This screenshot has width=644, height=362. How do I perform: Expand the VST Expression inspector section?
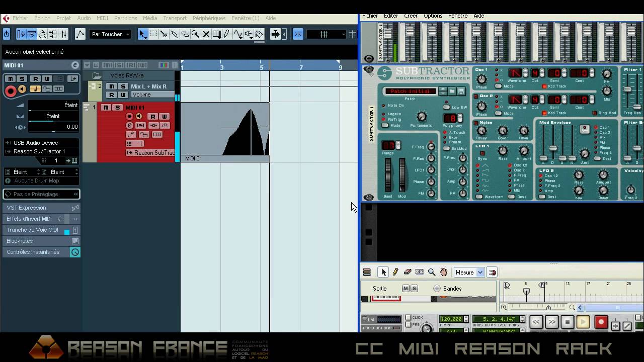tap(41, 208)
